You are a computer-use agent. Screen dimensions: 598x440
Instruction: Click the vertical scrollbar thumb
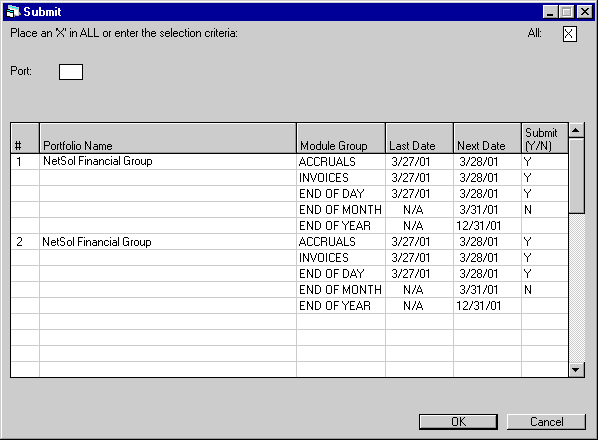pyautogui.click(x=576, y=175)
